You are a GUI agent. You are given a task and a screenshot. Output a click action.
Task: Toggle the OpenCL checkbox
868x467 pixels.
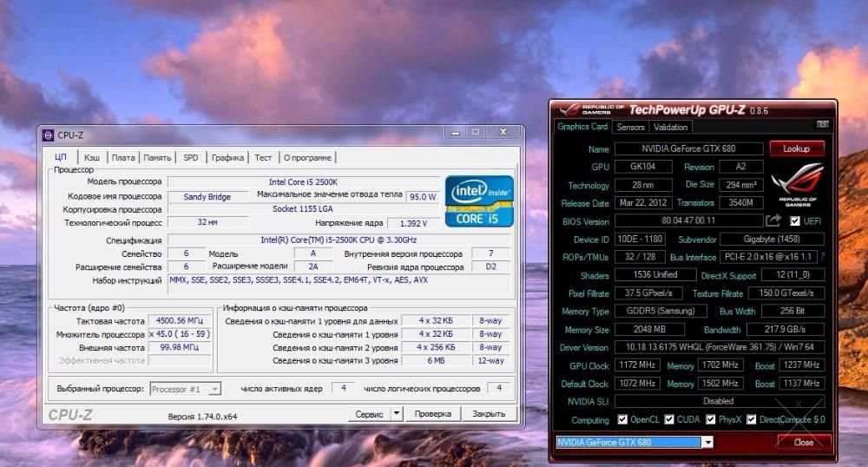622,419
